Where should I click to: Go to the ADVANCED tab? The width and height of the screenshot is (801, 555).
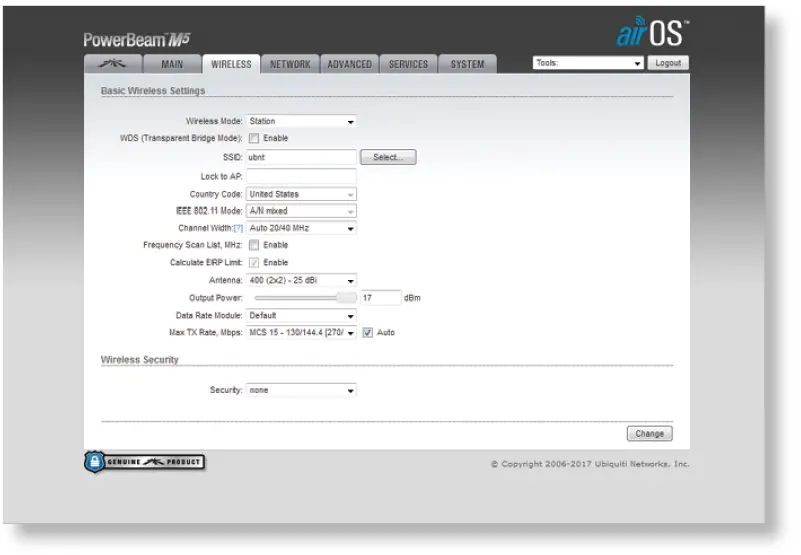click(349, 64)
